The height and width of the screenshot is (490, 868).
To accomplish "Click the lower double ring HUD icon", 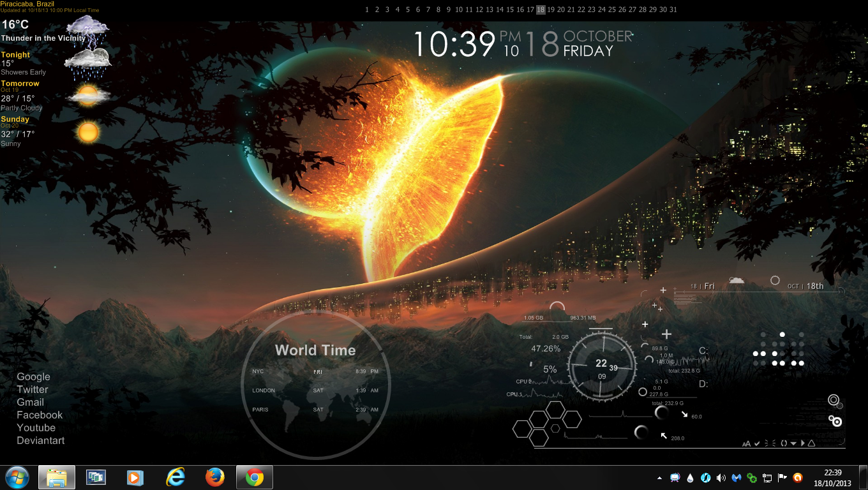I will 835,420.
